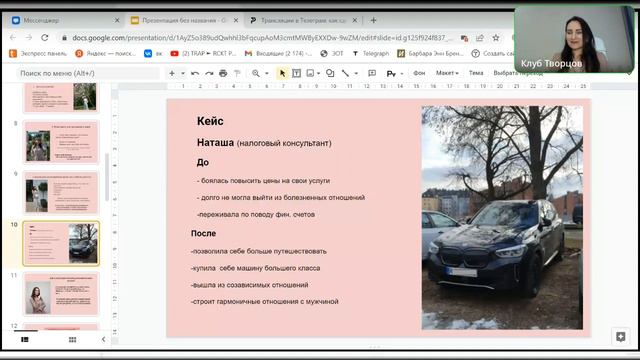The height and width of the screenshot is (360, 640).
Task: Click the share page icon in address bar
Action: 480,38
